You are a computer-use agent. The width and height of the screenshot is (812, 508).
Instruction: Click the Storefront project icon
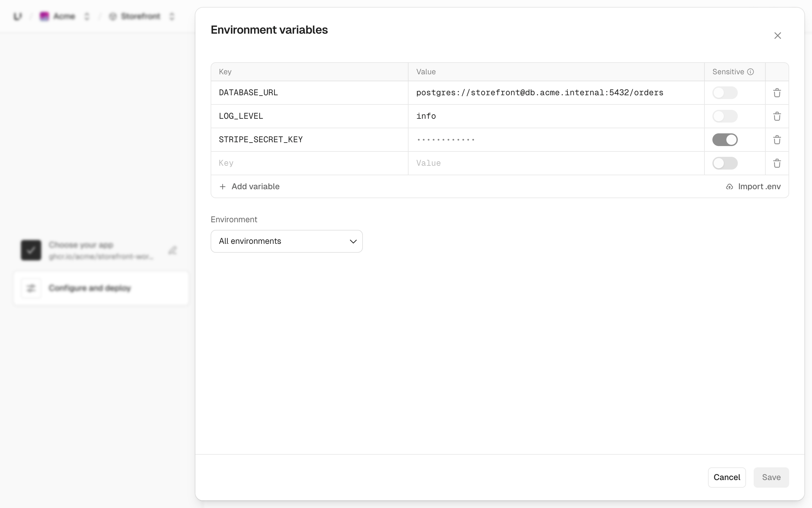point(113,16)
